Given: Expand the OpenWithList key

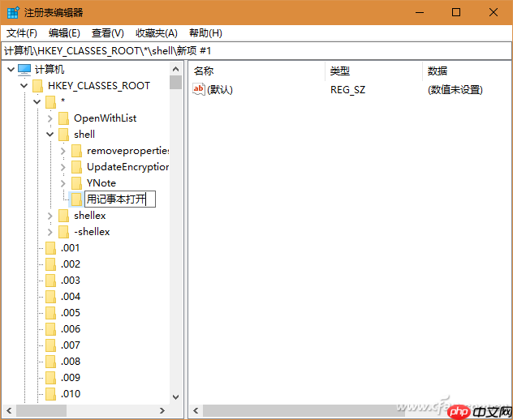Looking at the screenshot, I should [50, 118].
